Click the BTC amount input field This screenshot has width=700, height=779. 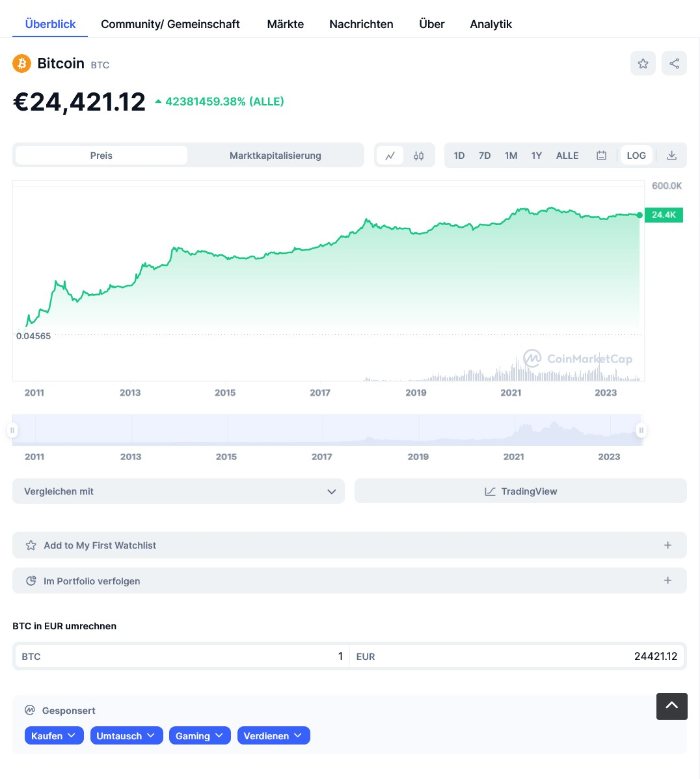click(182, 656)
